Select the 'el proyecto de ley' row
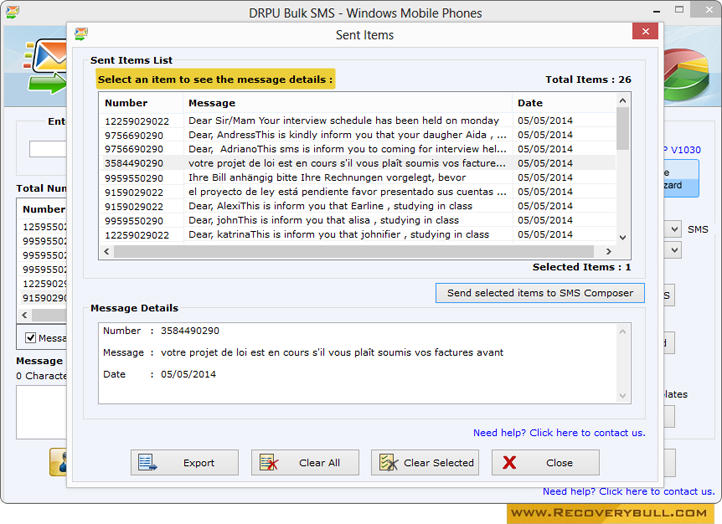The height and width of the screenshot is (524, 722). [357, 192]
